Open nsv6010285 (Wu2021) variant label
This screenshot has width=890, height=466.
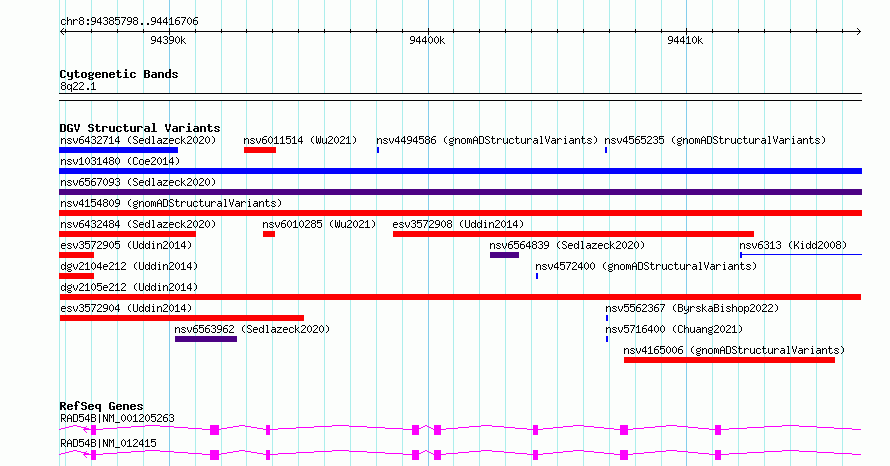click(319, 224)
